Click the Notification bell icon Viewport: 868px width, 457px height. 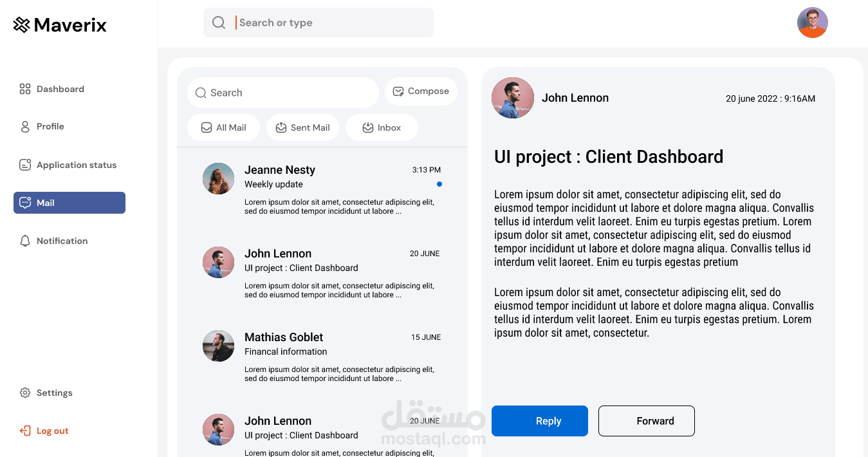coord(25,241)
